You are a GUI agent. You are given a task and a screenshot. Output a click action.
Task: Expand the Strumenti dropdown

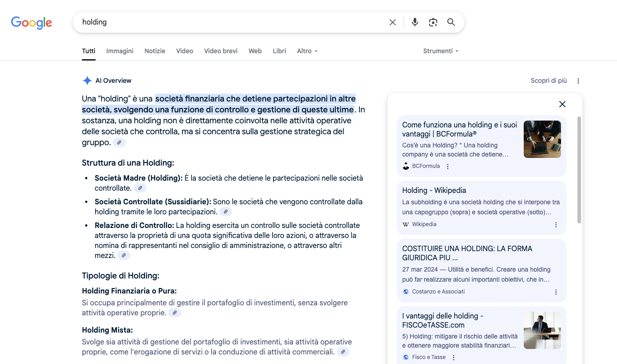(x=440, y=51)
